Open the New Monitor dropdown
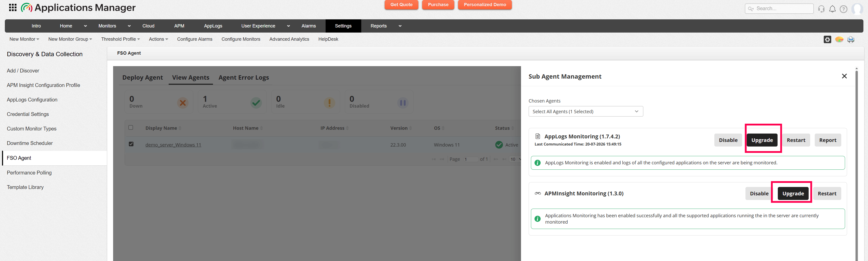This screenshot has width=868, height=261. coord(24,39)
